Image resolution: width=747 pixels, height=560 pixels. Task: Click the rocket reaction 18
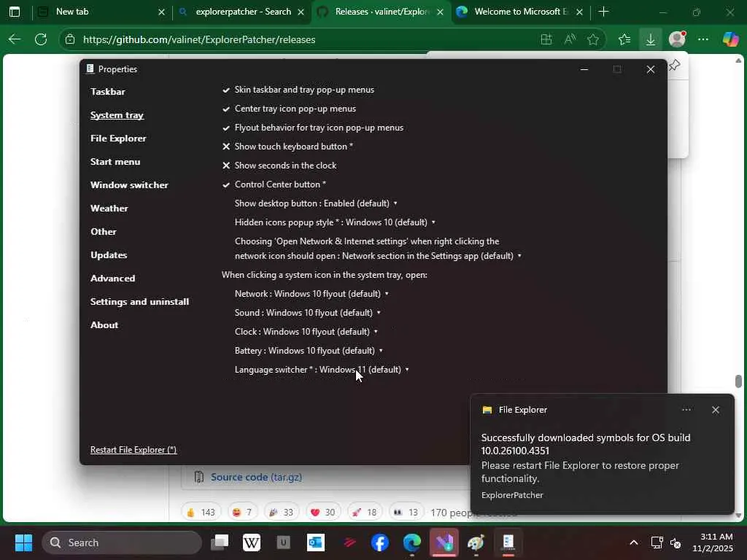[365, 513]
